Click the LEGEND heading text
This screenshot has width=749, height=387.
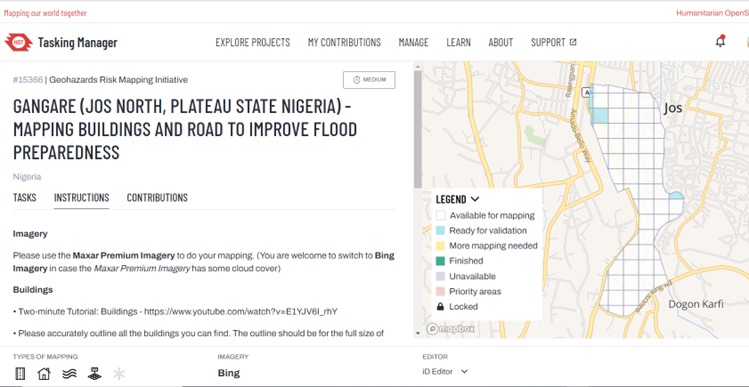(451, 199)
